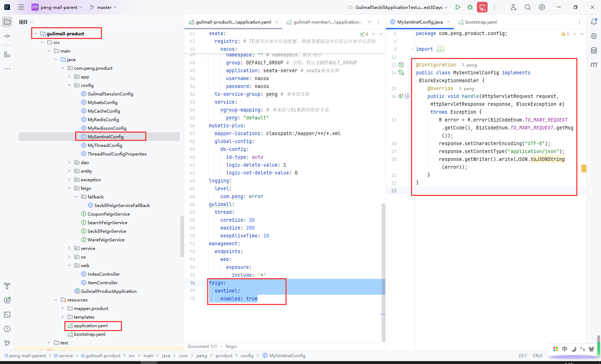This screenshot has height=364, width=601.
Task: Select bootstrap.yaml editor tab
Action: 478,22
